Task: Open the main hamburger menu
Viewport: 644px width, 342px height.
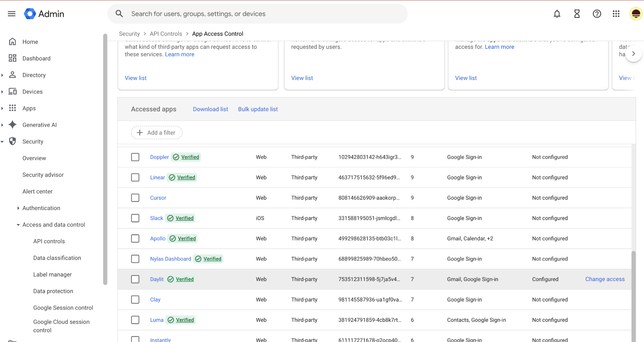Action: [x=12, y=14]
